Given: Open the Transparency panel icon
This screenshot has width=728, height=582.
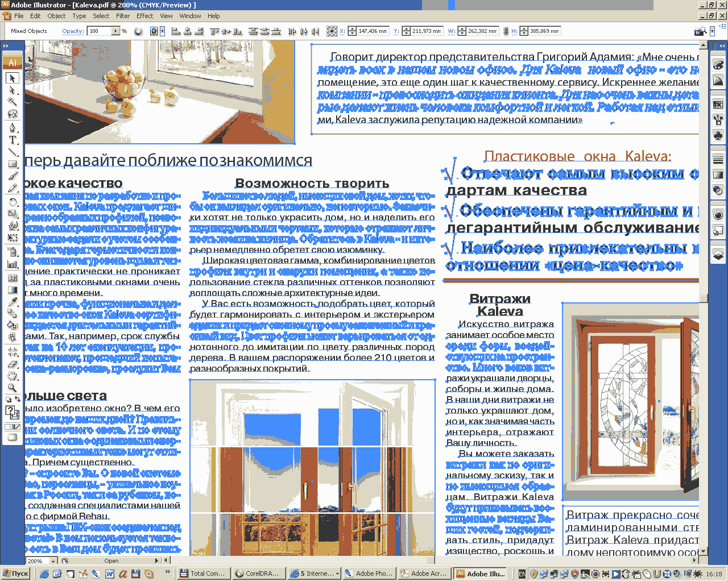Looking at the screenshot, I should (718, 191).
